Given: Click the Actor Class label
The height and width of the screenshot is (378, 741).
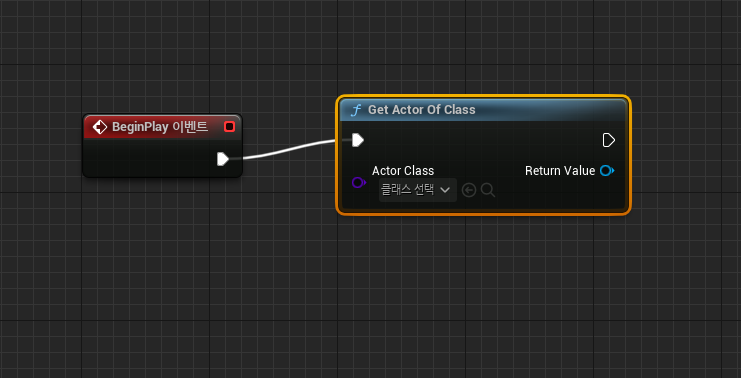Looking at the screenshot, I should (x=403, y=171).
